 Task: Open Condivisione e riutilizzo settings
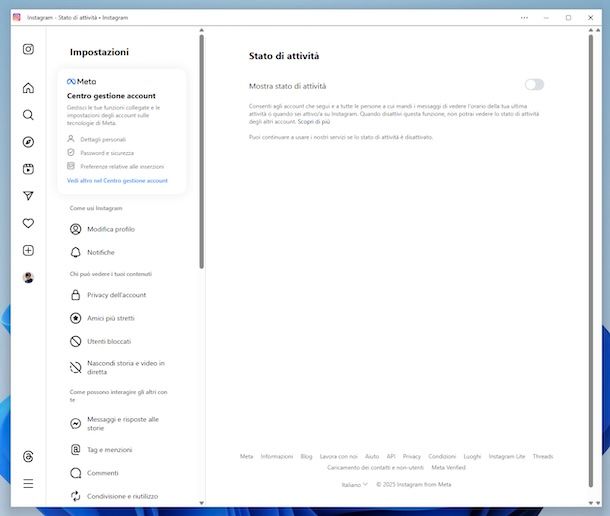120,496
